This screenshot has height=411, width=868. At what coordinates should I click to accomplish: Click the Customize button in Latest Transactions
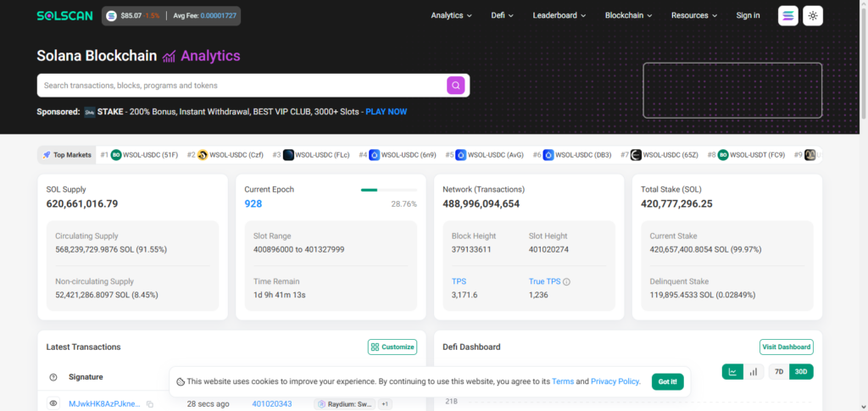pyautogui.click(x=392, y=347)
